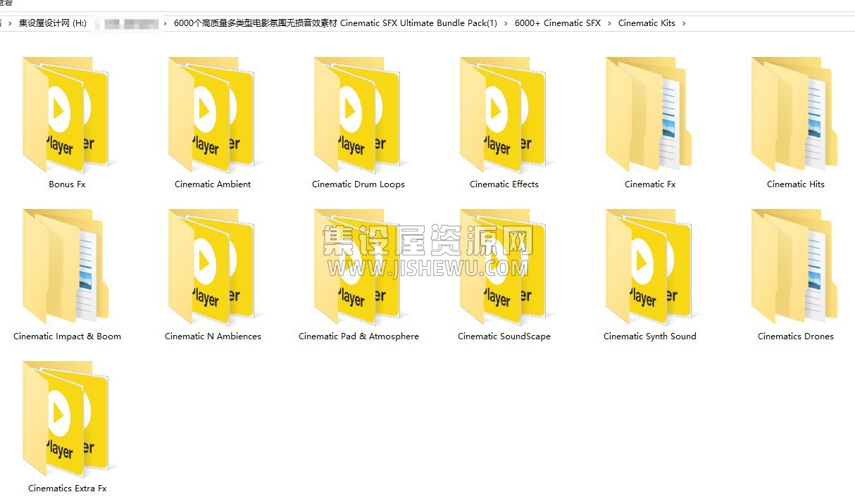
Task: Select the Cinematics Drones folder icon
Action: 795,267
